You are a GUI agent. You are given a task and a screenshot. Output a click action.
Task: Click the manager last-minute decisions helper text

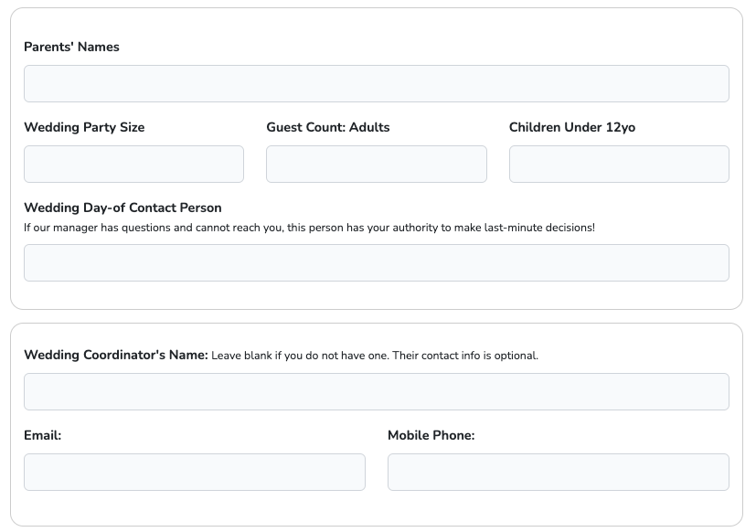(309, 228)
